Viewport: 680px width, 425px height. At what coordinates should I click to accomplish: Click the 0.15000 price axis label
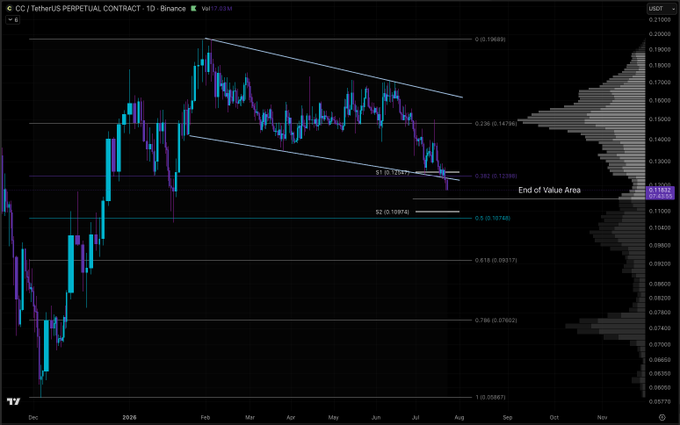coord(660,119)
